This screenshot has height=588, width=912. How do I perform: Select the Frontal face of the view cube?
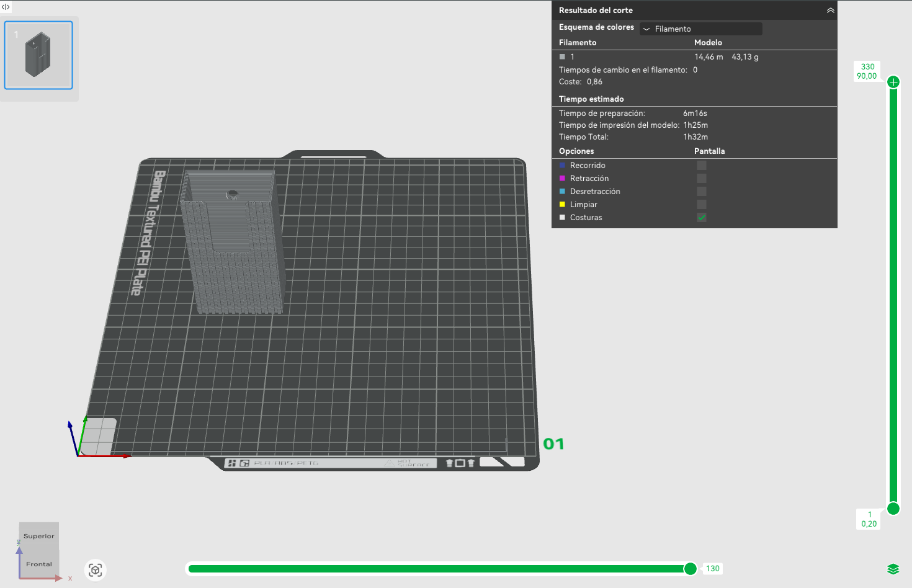pyautogui.click(x=39, y=564)
